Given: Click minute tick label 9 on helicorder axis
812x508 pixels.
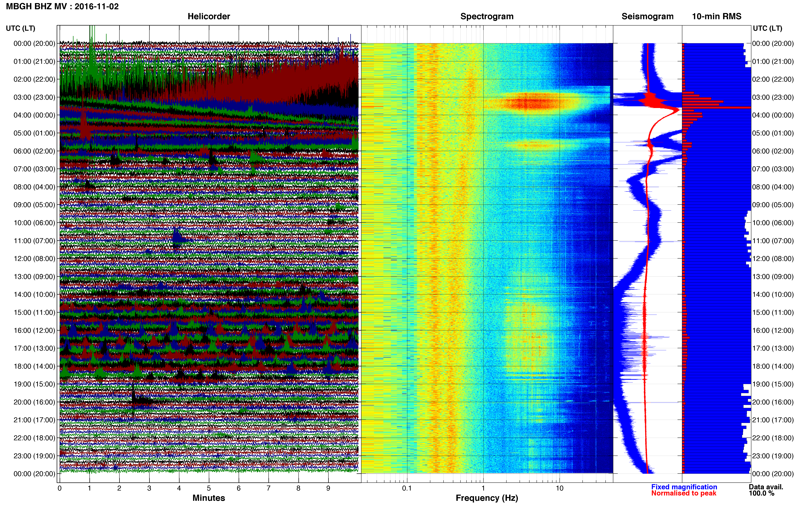Looking at the screenshot, I should point(328,488).
